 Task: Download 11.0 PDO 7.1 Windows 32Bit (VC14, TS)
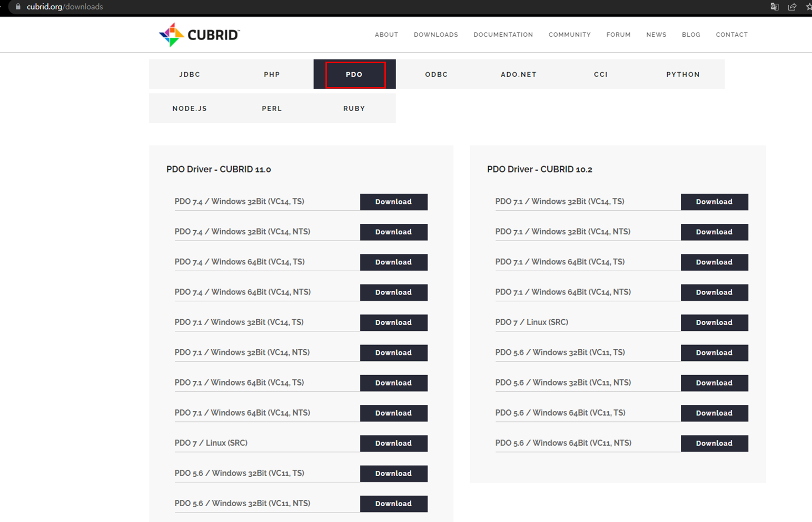coord(394,322)
